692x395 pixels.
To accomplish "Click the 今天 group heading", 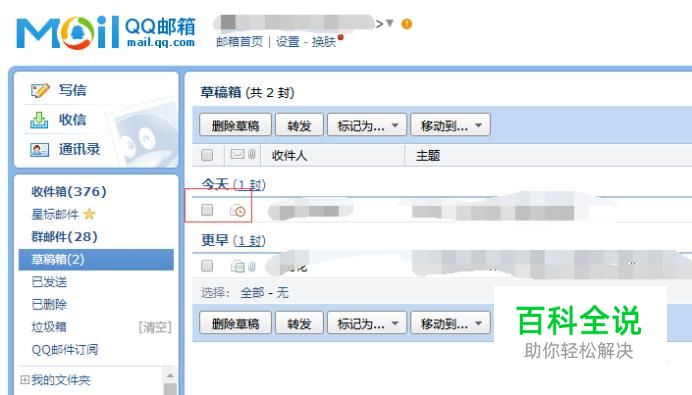I will pyautogui.click(x=215, y=184).
